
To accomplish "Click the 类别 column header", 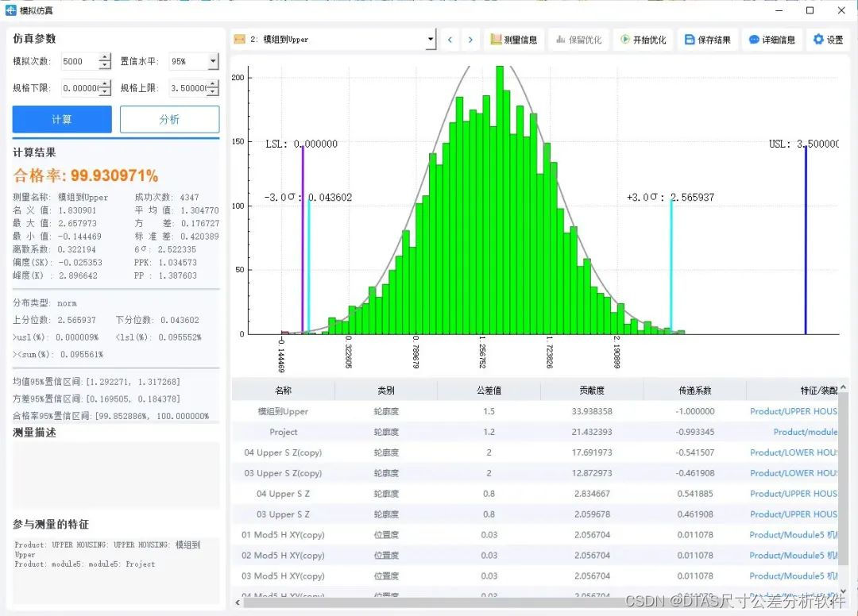I will point(386,391).
